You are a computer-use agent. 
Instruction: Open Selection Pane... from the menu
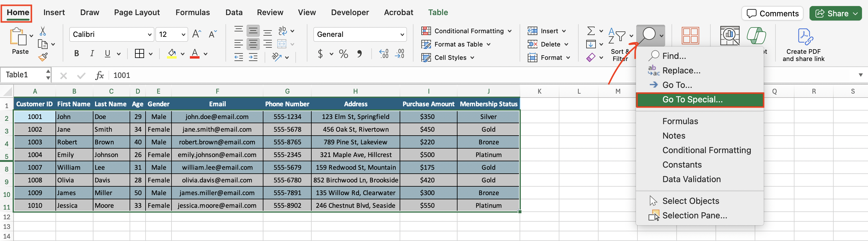[x=700, y=215]
